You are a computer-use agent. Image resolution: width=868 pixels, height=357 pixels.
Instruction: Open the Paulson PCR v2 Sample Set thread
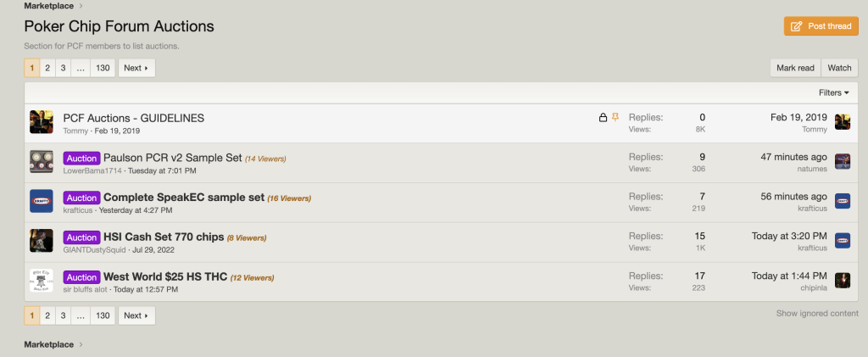click(x=173, y=158)
